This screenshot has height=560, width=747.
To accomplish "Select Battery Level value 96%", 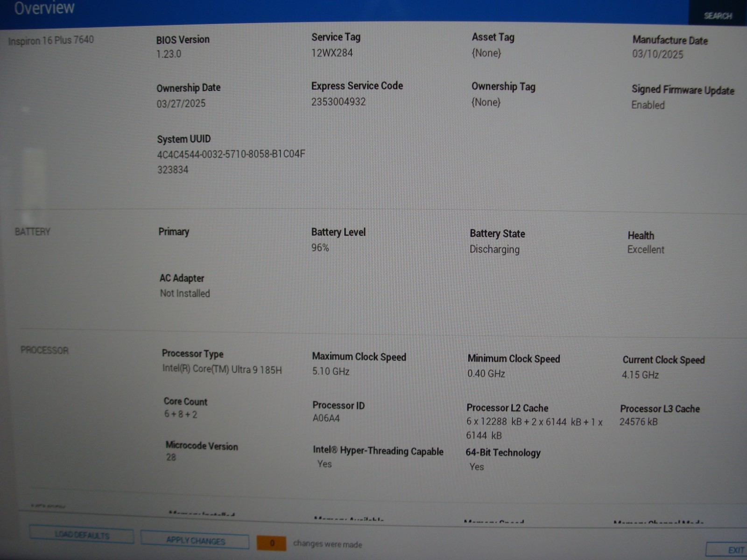I will pos(320,247).
